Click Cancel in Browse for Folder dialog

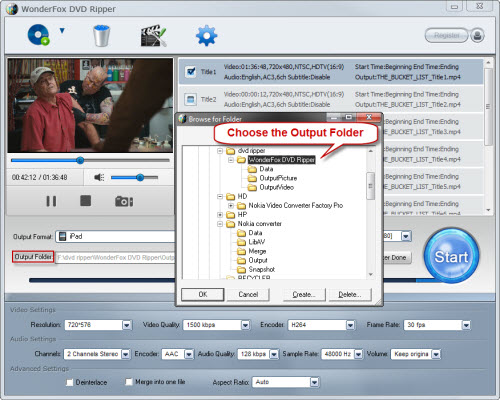[248, 294]
